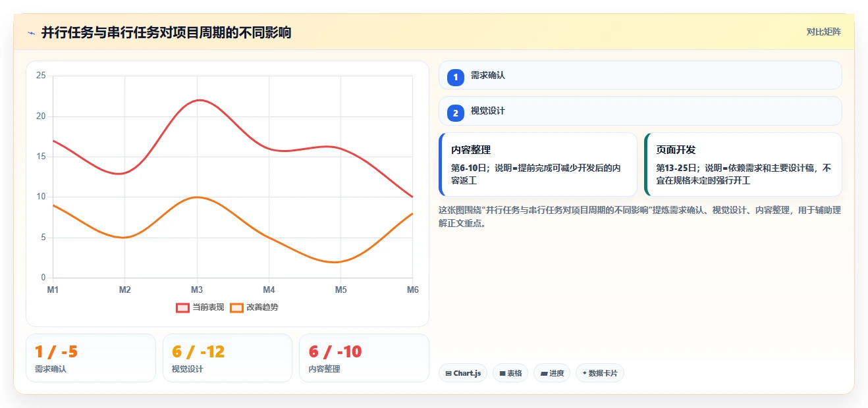The width and height of the screenshot is (868, 408).
Task: Click the M5 axis label
Action: coord(340,290)
